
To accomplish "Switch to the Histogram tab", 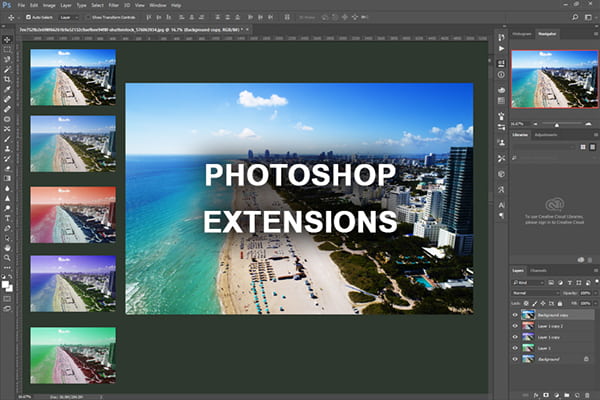I will pyautogui.click(x=522, y=34).
